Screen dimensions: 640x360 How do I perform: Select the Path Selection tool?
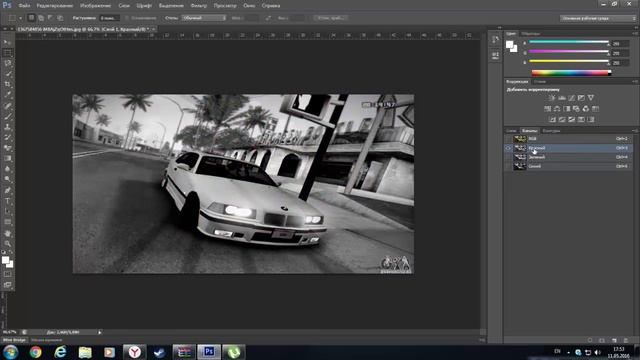coord(8,211)
